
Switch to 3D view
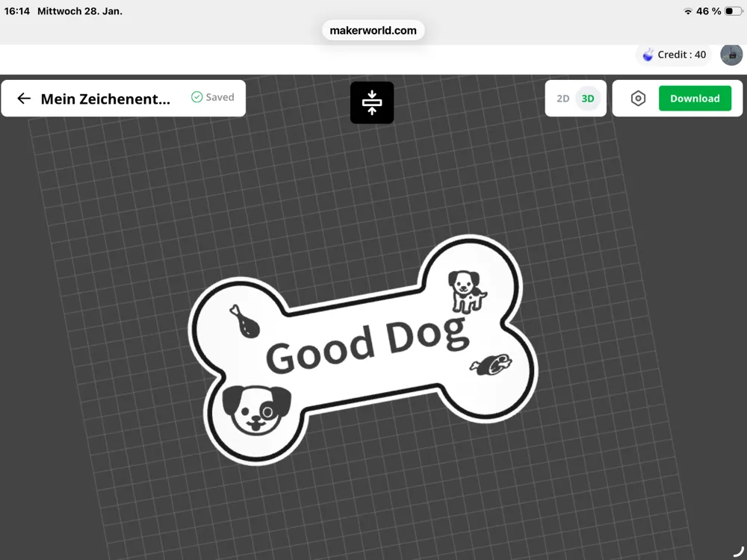click(588, 99)
